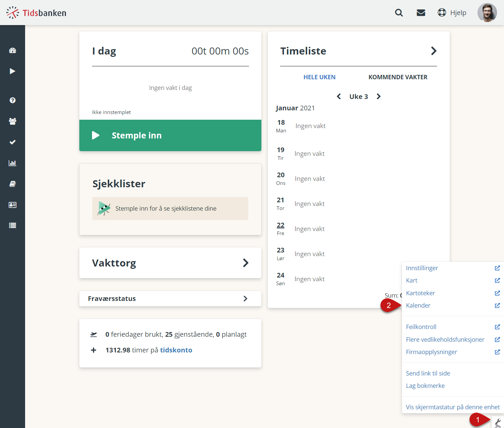Viewport: 504px width, 428px height.
Task: Click external link icon beside Flere vedlikeholdsfunksjoner
Action: 497,339
